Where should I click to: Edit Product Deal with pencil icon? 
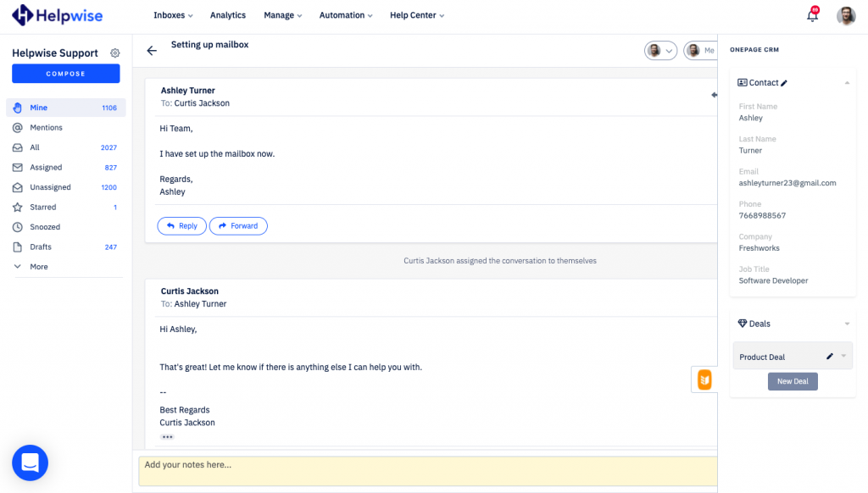[x=830, y=357]
